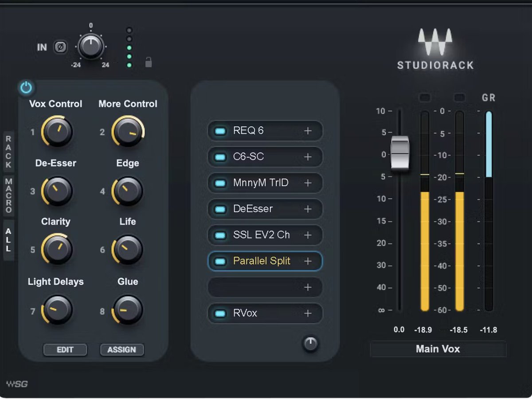The width and height of the screenshot is (532, 399).
Task: Select the RVox plugin slot
Action: 265,313
